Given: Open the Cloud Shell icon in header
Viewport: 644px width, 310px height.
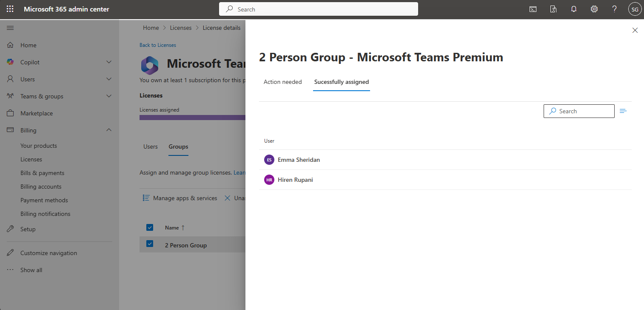Looking at the screenshot, I should (x=533, y=9).
